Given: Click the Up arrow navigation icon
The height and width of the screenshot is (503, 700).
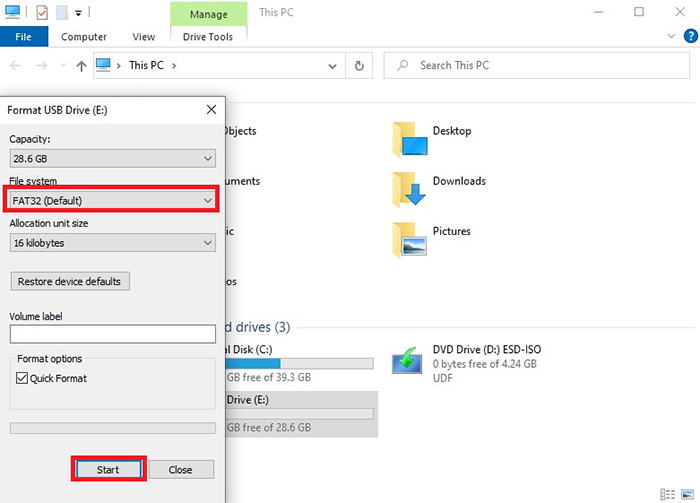Looking at the screenshot, I should point(81,66).
